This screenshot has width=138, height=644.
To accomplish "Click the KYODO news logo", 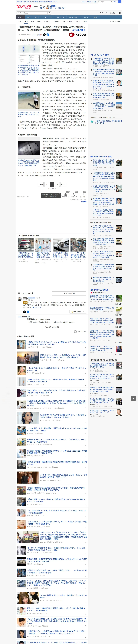I will coord(78,35).
